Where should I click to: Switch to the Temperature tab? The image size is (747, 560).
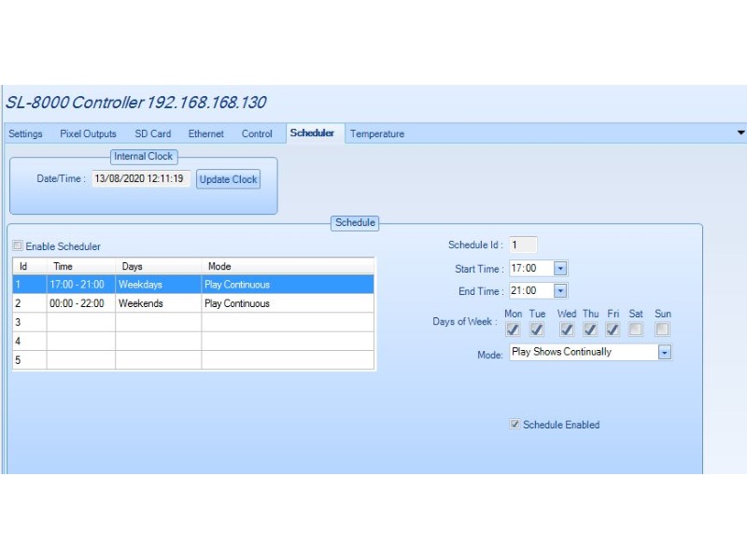click(377, 133)
